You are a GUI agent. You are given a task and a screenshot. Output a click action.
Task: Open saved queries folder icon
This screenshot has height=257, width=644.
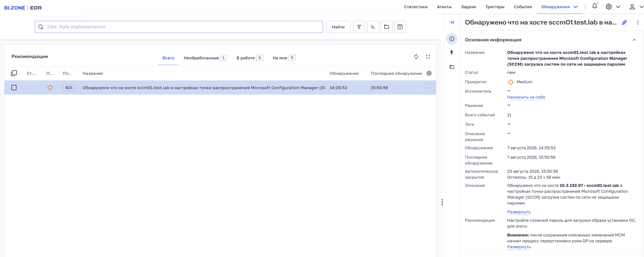pyautogui.click(x=387, y=27)
